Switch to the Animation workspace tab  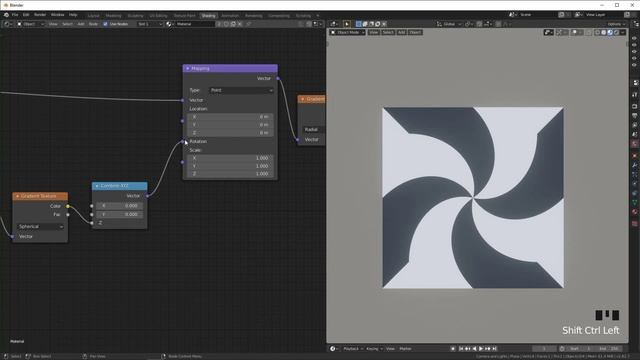click(x=230, y=16)
